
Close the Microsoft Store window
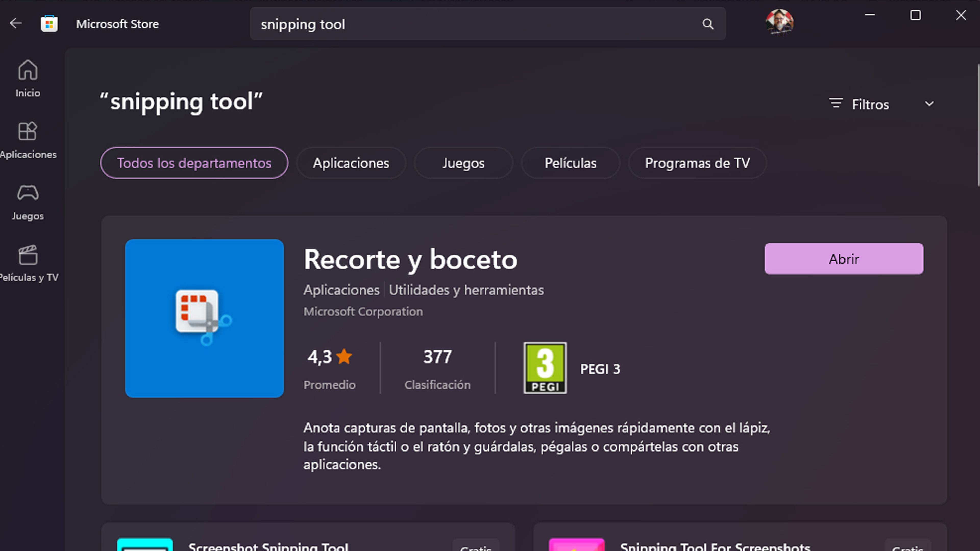[x=961, y=15]
